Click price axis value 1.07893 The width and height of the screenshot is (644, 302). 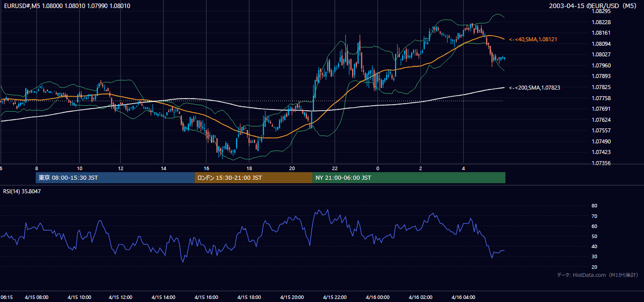point(601,76)
